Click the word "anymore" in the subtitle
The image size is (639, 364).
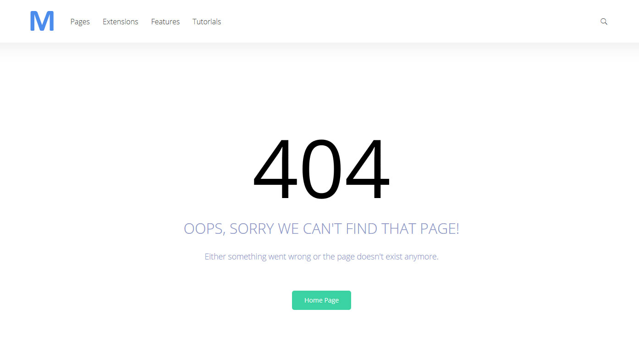[421, 257]
